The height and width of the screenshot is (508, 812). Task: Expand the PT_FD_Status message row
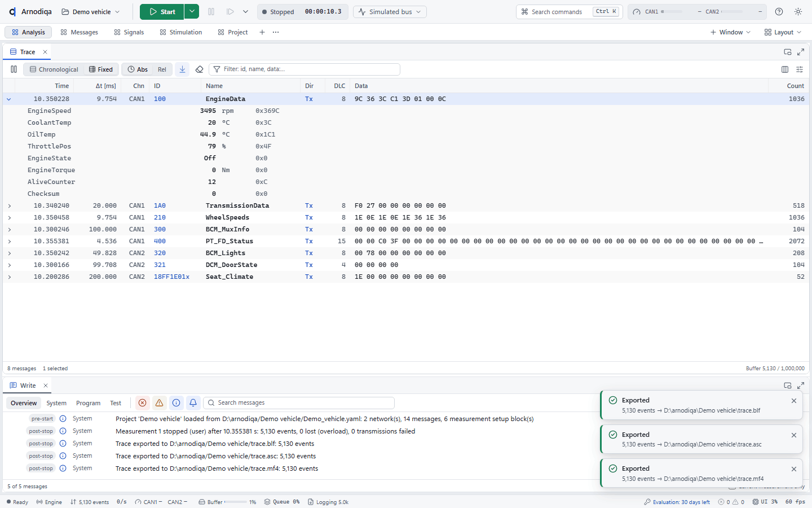(x=9, y=242)
